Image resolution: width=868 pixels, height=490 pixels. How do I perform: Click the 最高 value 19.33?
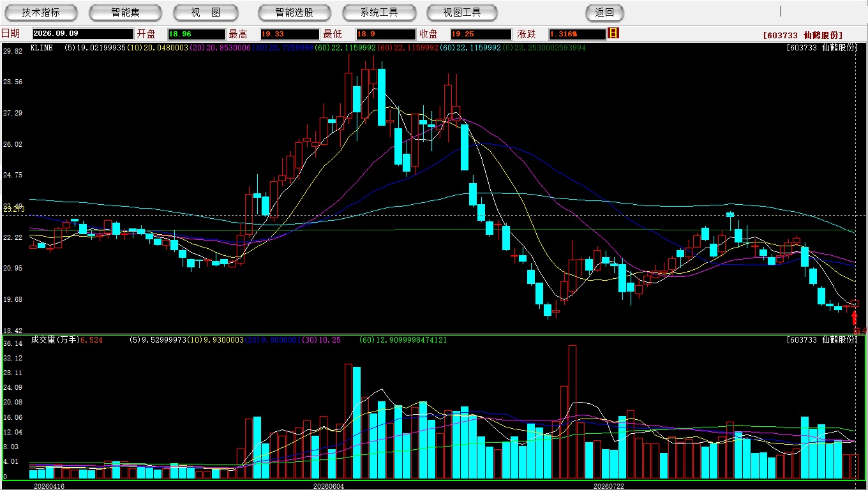click(290, 34)
